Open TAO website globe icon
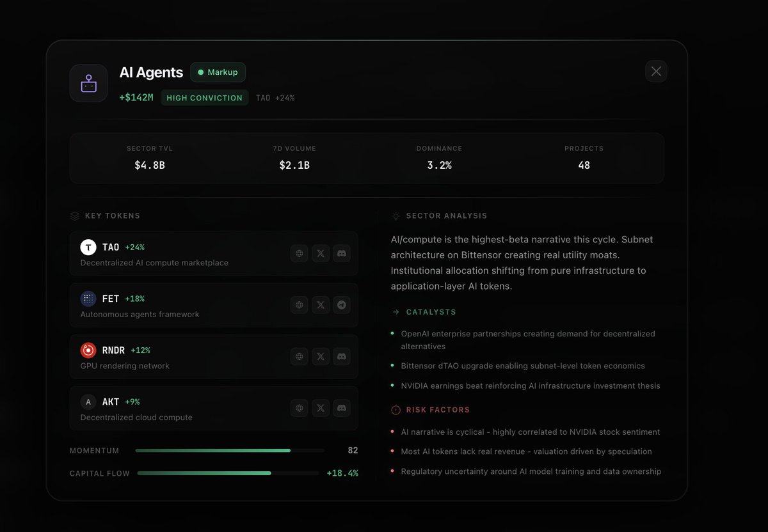Image resolution: width=768 pixels, height=532 pixels. coord(300,253)
